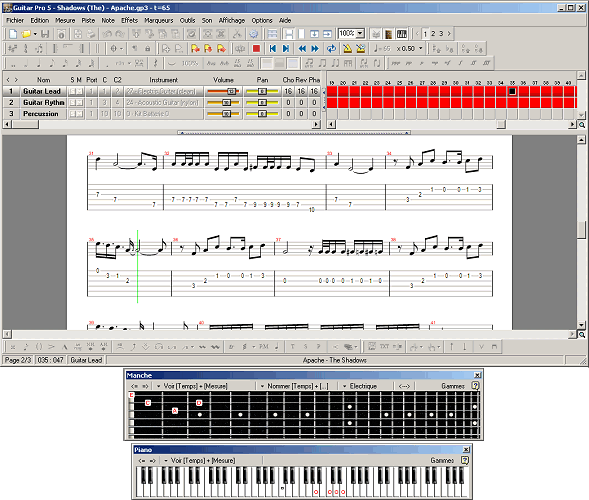Set dynamic to ppp

point(396,63)
